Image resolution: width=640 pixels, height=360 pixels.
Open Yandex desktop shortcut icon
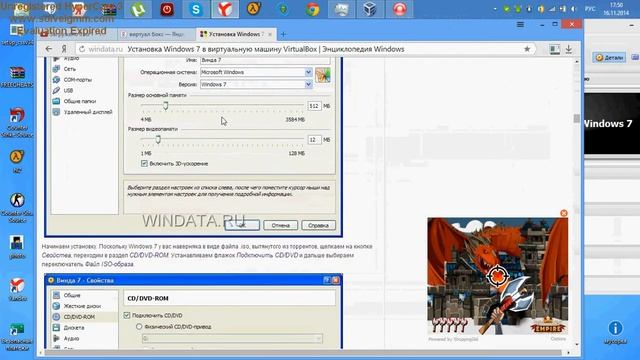pyautogui.click(x=17, y=289)
